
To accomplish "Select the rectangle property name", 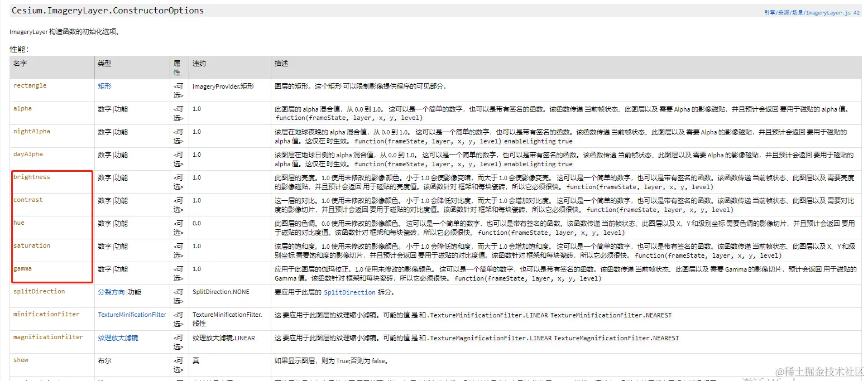I will [x=30, y=86].
